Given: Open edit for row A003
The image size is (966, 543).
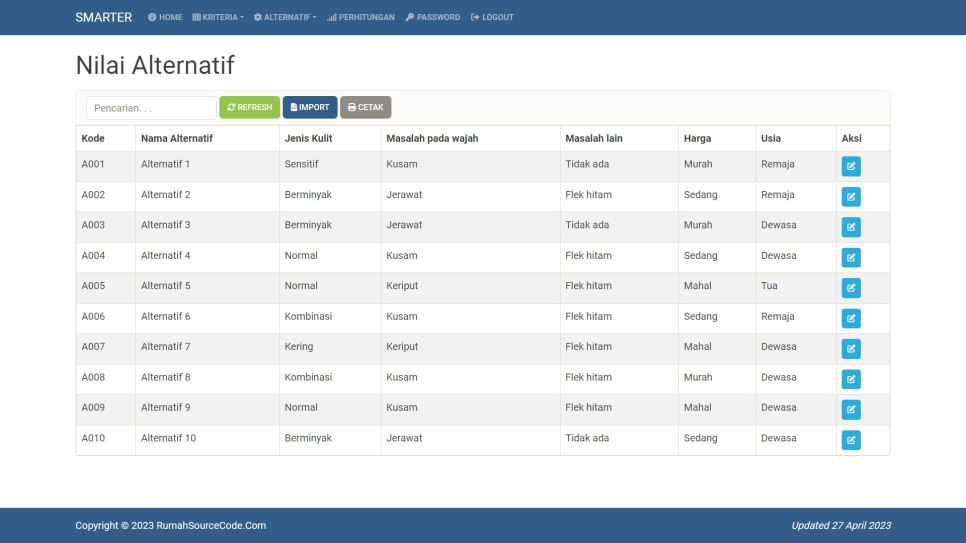Looking at the screenshot, I should pos(851,227).
